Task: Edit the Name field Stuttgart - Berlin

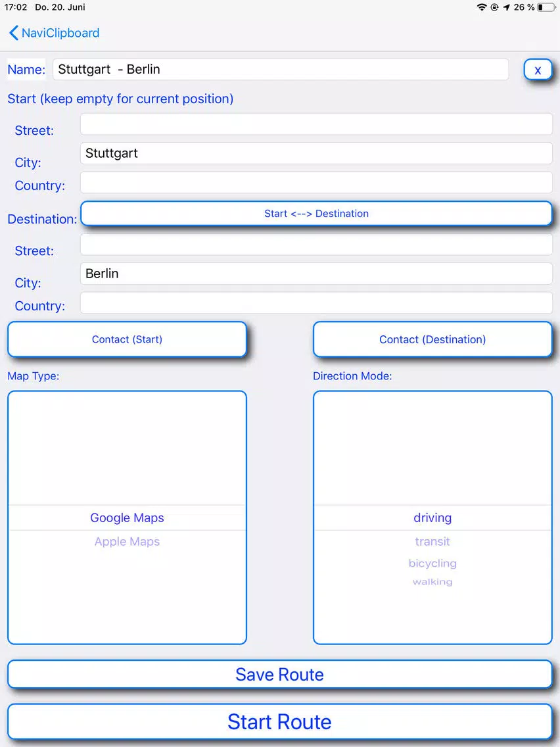Action: [x=281, y=70]
